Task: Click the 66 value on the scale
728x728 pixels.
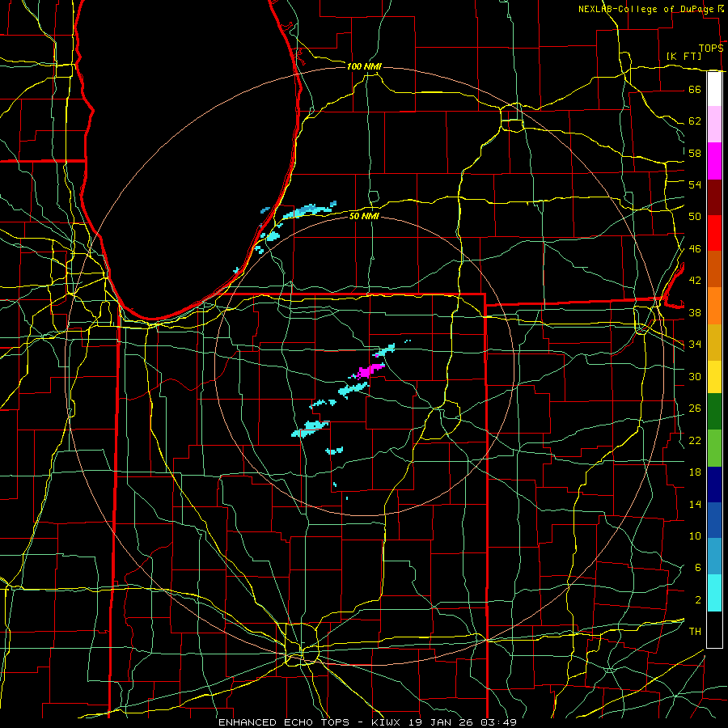Action: (x=695, y=89)
